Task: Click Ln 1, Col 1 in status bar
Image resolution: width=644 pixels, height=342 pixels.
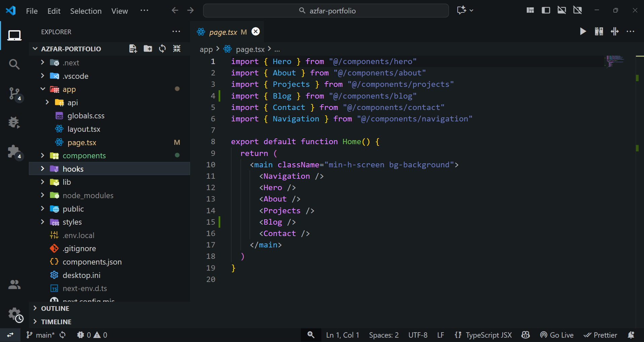Action: tap(342, 335)
